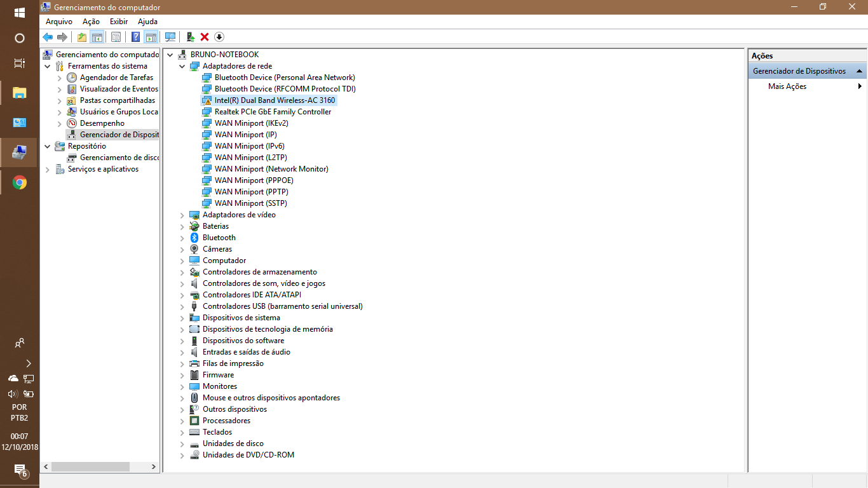Select WAN Miniport (IKEv2)

click(x=251, y=123)
